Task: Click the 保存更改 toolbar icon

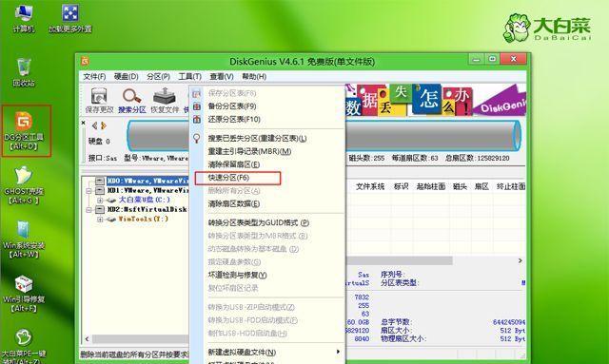Action: point(99,101)
